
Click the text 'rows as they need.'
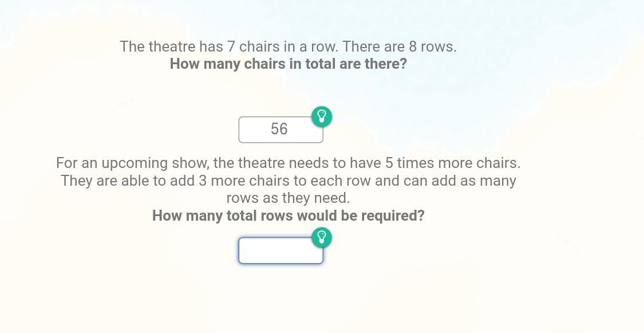pos(288,198)
